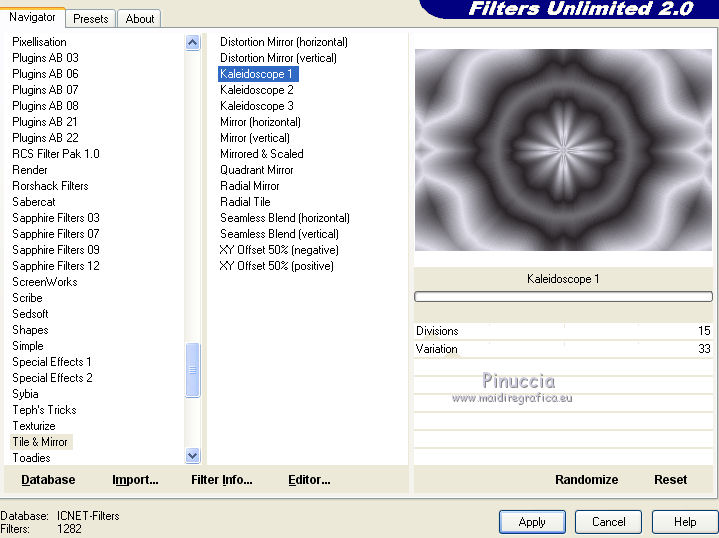Click the Cancel button

click(608, 522)
